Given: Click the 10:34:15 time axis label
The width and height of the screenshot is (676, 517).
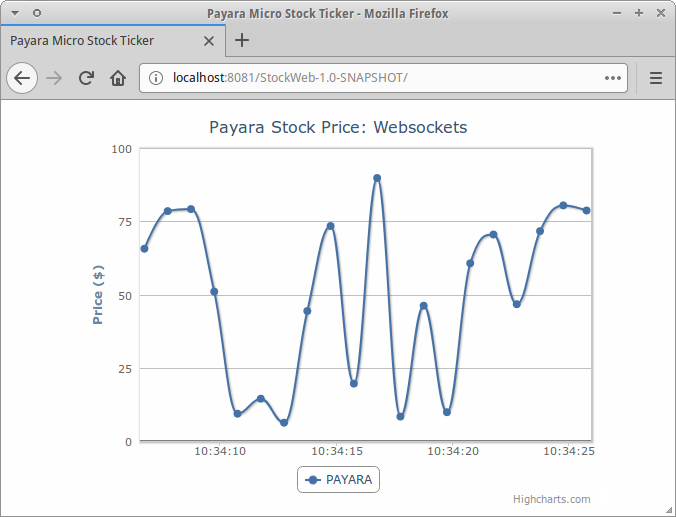Looking at the screenshot, I should [337, 451].
